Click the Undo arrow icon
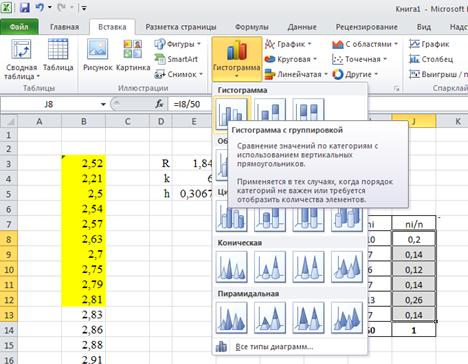This screenshot has width=468, height=364. (x=40, y=7)
